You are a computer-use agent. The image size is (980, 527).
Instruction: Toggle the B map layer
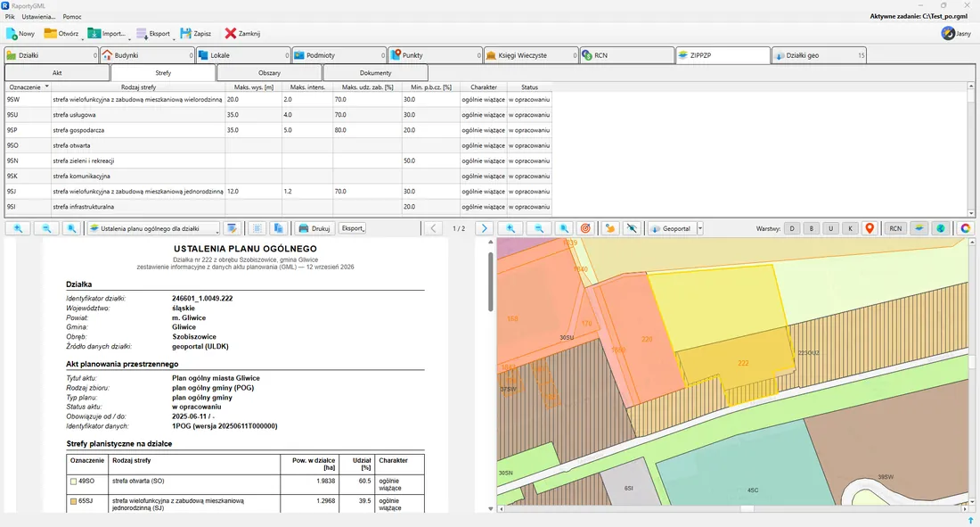(812, 228)
